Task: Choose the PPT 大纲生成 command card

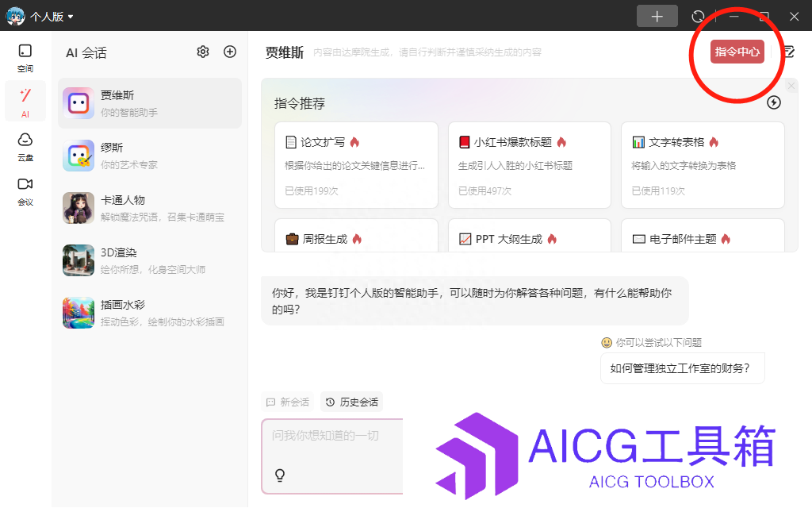Action: pyautogui.click(x=529, y=236)
